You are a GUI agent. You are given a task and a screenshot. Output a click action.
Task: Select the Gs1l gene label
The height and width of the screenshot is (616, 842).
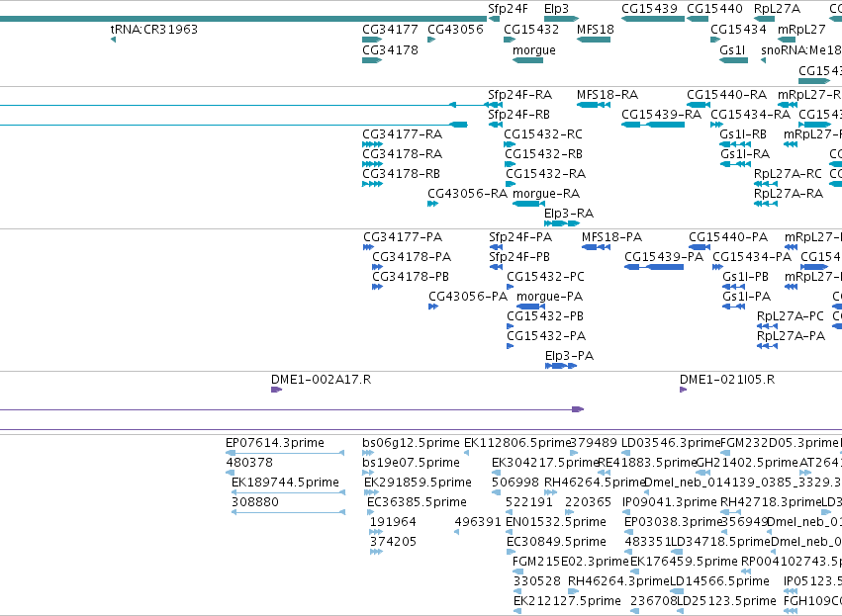[732, 50]
